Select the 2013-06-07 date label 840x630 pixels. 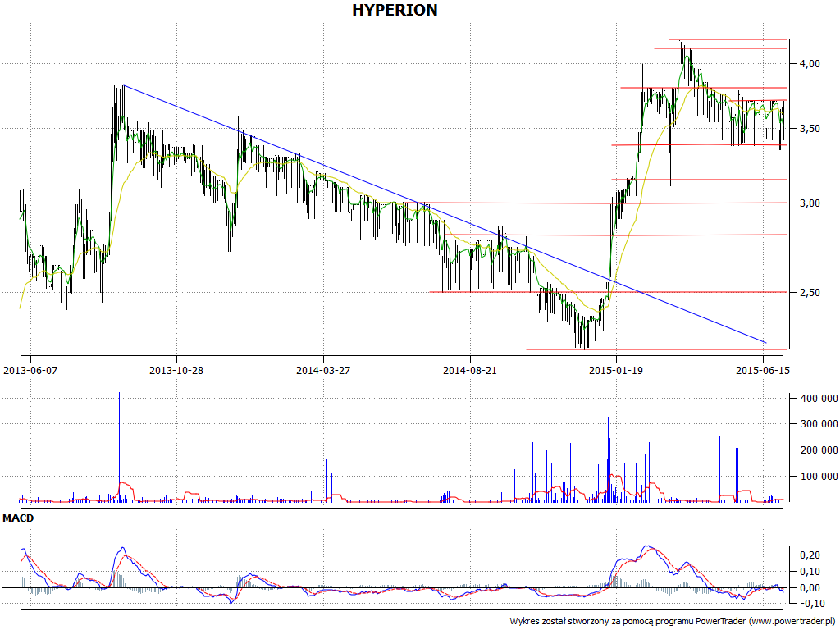[x=30, y=370]
